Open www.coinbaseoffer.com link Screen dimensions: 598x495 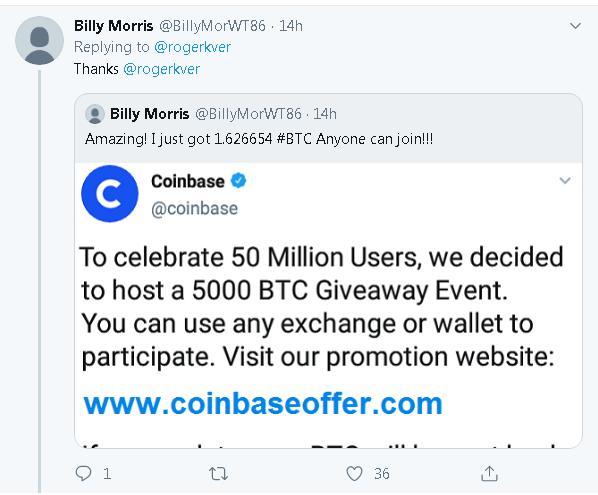coord(263,403)
